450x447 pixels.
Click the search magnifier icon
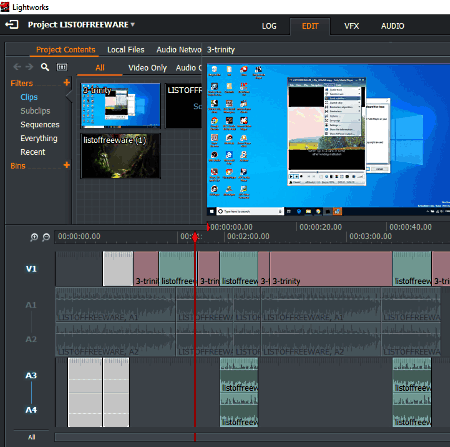(45, 67)
